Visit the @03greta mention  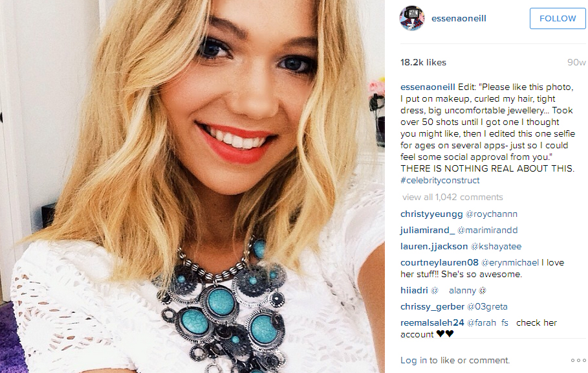coord(487,306)
